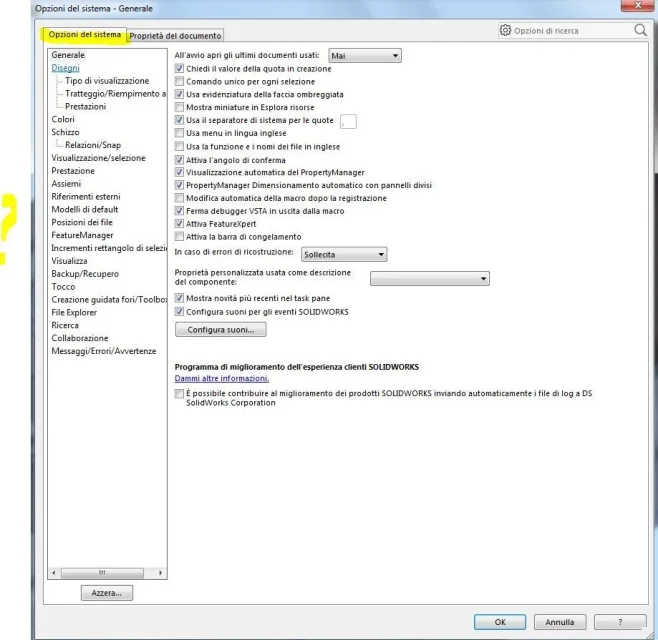Toggle Attiva FeatureXpert checkbox
The height and width of the screenshot is (640, 658).
coord(179,224)
